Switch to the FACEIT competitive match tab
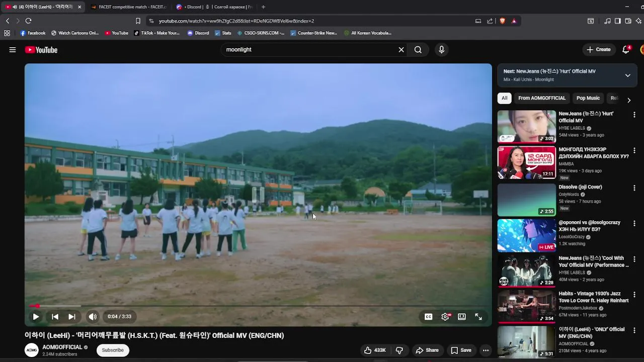Screen dimensions: 644x362 point(128,7)
